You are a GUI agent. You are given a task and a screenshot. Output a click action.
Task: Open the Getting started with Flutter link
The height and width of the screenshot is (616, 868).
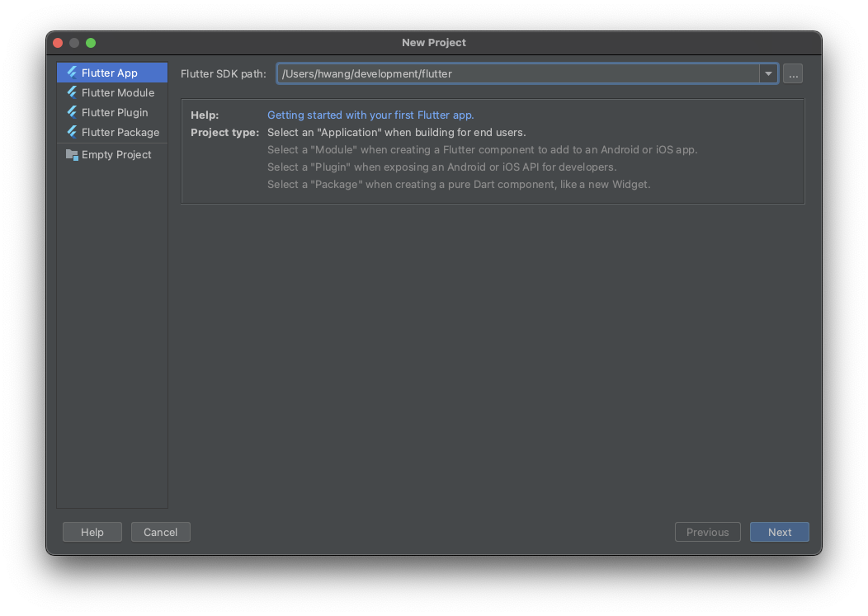[x=370, y=115]
